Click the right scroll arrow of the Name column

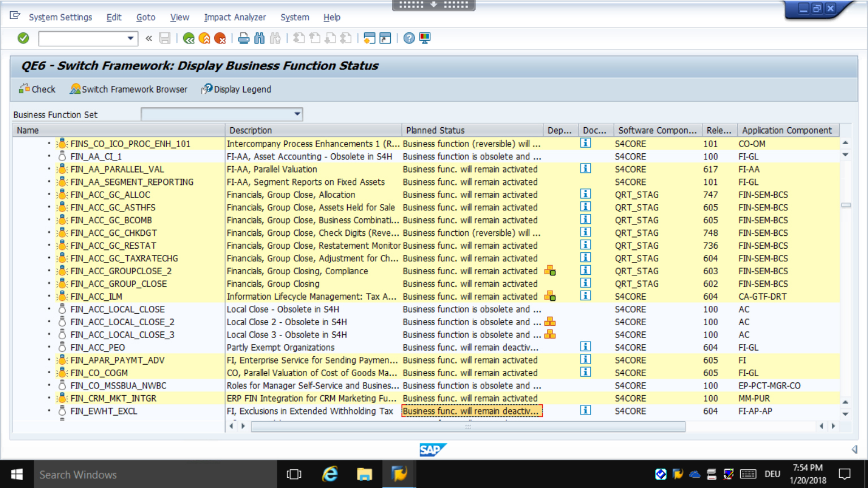click(243, 426)
